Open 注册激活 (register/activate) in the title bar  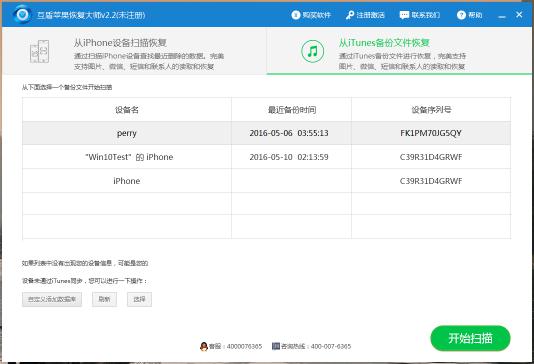point(365,15)
